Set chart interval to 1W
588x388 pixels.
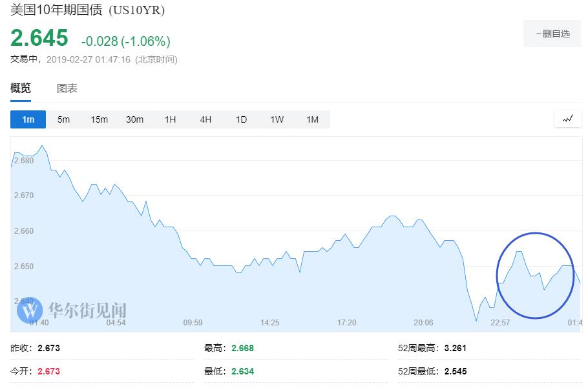[x=277, y=119]
